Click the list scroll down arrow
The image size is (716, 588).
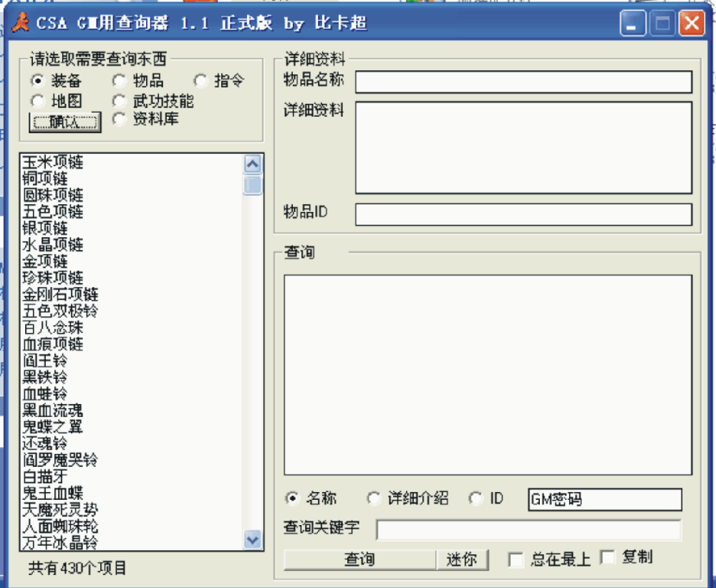pyautogui.click(x=253, y=539)
